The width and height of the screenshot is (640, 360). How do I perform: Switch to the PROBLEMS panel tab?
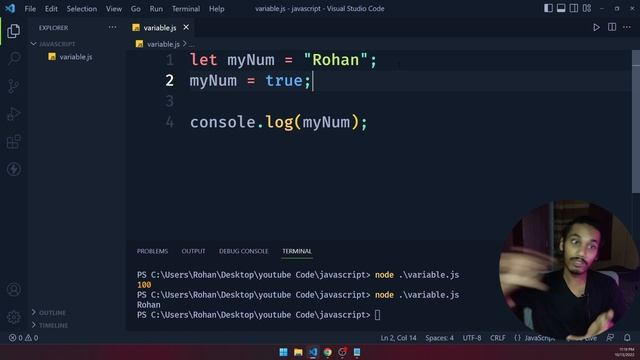tap(152, 251)
